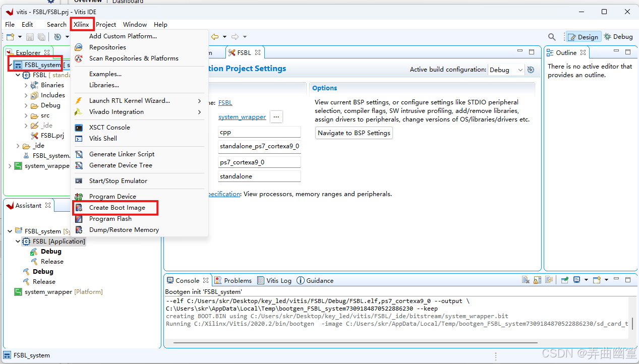
Task: Select Add Custom Platform... entry
Action: (123, 36)
